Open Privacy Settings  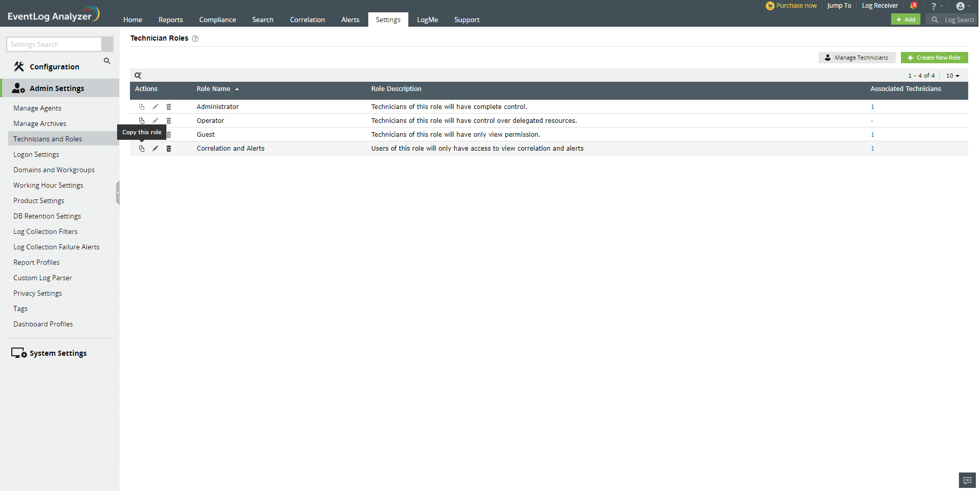37,293
